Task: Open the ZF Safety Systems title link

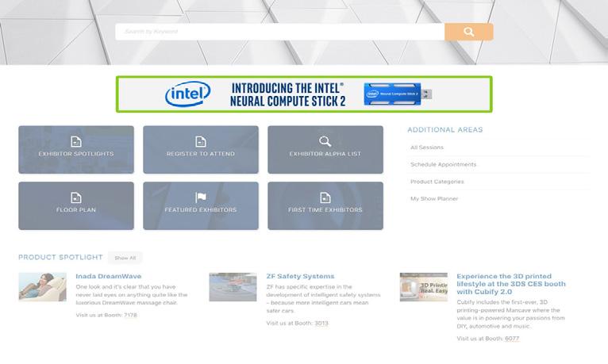Action: pyautogui.click(x=300, y=276)
